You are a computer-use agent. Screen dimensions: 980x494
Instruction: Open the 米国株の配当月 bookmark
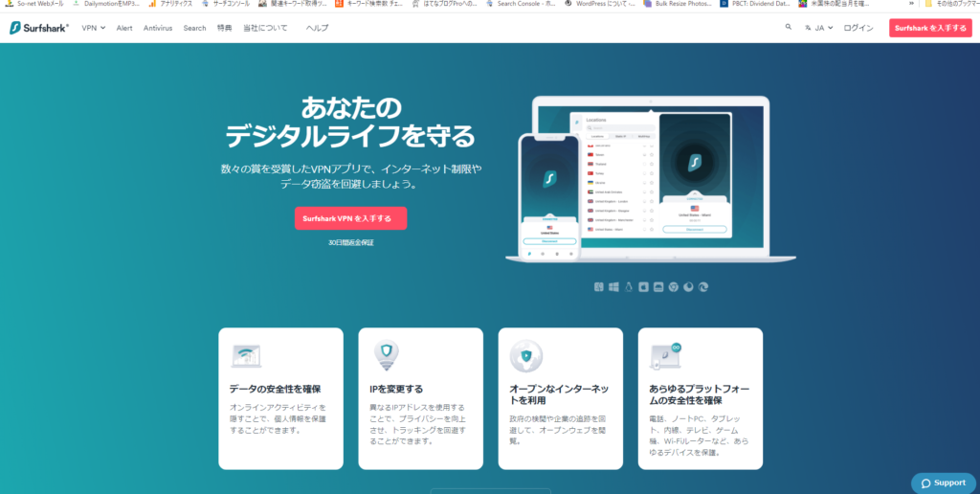click(x=834, y=4)
